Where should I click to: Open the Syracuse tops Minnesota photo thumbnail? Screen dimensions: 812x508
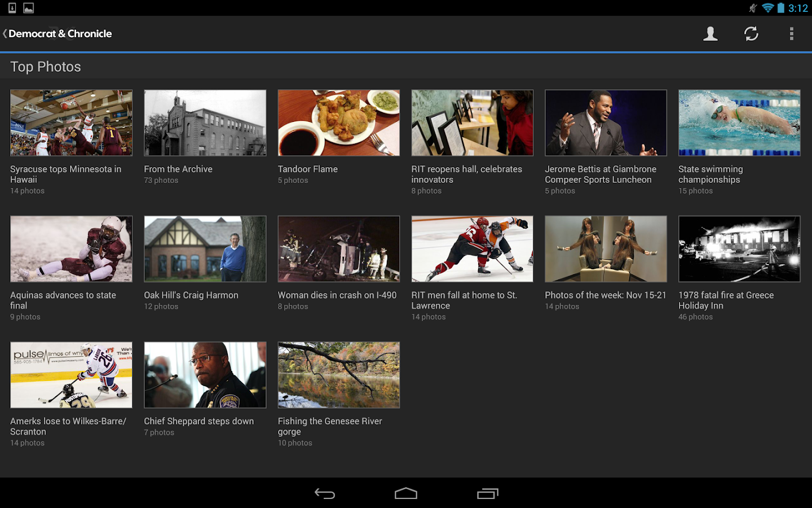(x=71, y=122)
